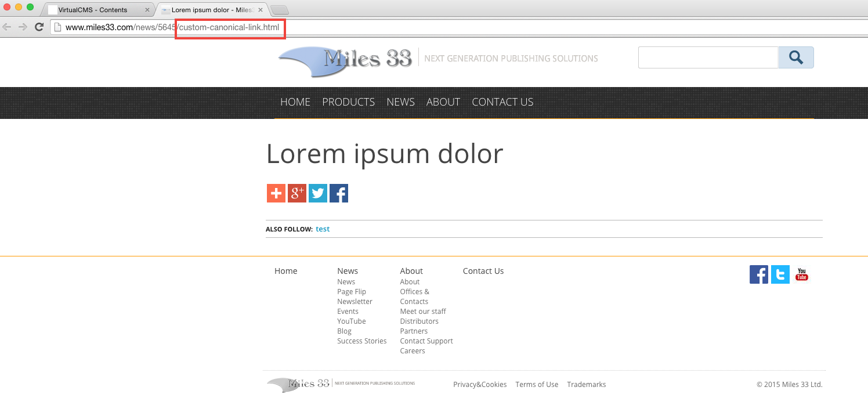Reload the page with browser refresh icon

39,27
